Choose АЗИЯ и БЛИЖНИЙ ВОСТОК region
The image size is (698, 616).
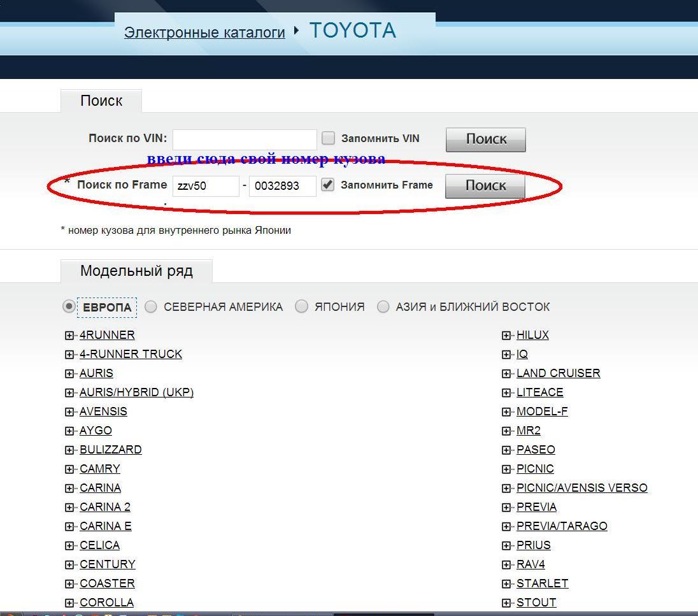383,306
